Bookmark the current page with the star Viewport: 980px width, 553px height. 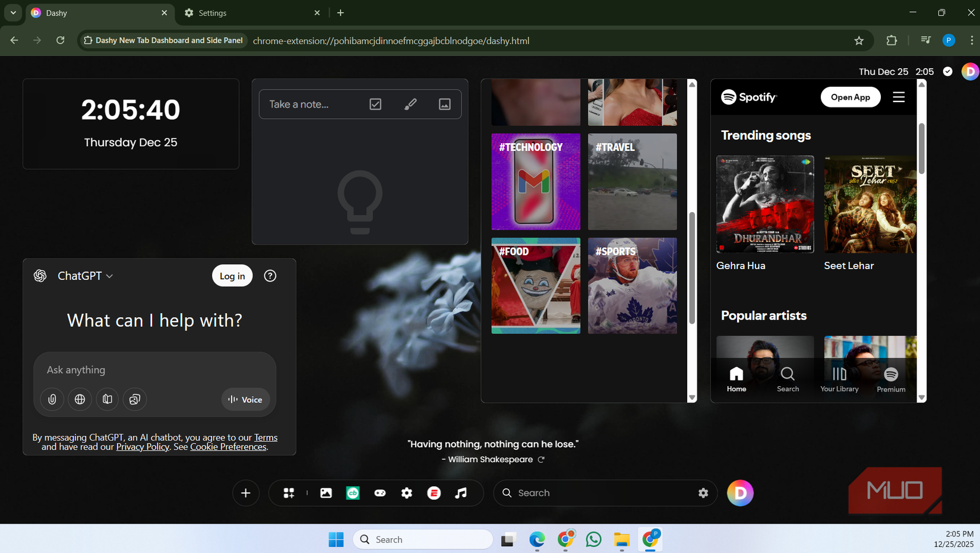859,40
